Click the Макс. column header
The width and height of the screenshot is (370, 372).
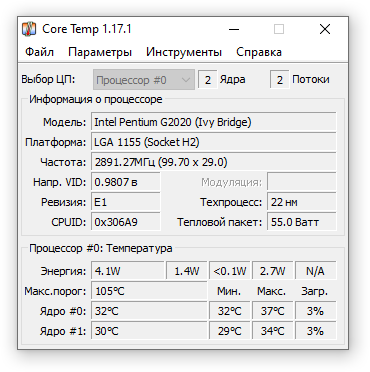click(272, 291)
